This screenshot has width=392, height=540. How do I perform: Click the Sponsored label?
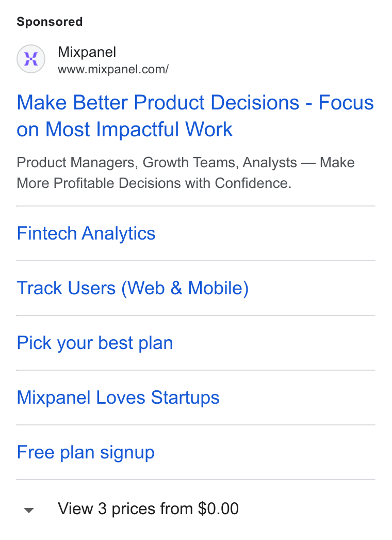coord(50,22)
